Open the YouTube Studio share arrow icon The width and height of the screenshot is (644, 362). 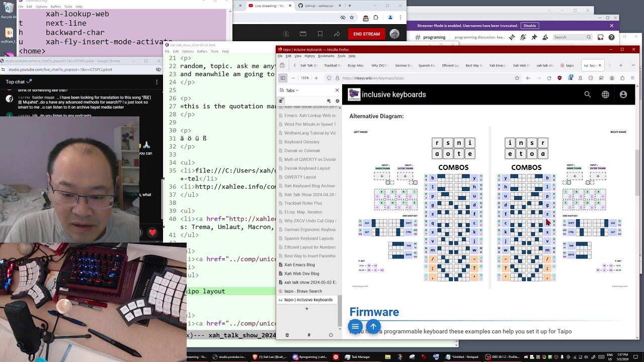pyautogui.click(x=337, y=34)
